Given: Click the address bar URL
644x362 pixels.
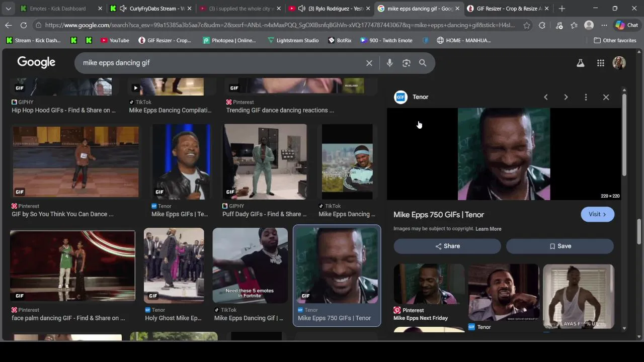Looking at the screenshot, I should 280,25.
